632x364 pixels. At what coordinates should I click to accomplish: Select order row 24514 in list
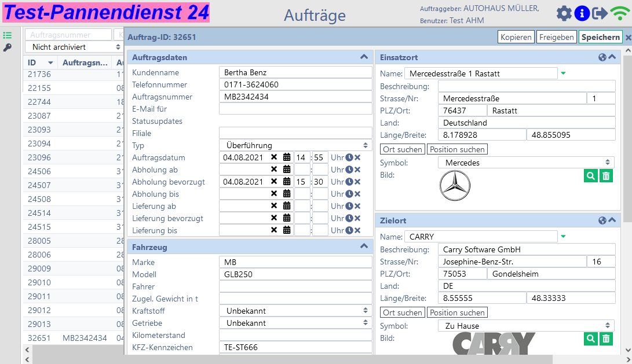tap(74, 213)
